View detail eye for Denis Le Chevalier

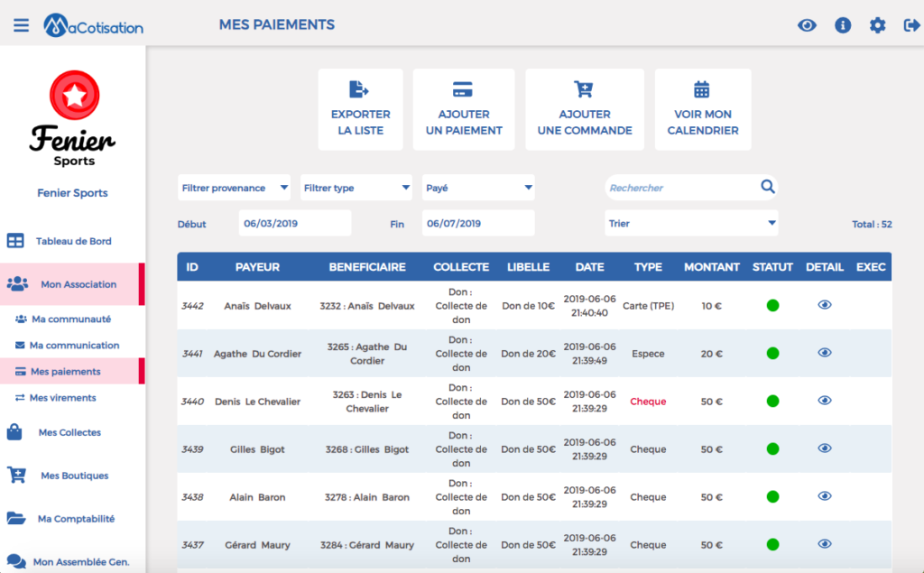(x=825, y=401)
